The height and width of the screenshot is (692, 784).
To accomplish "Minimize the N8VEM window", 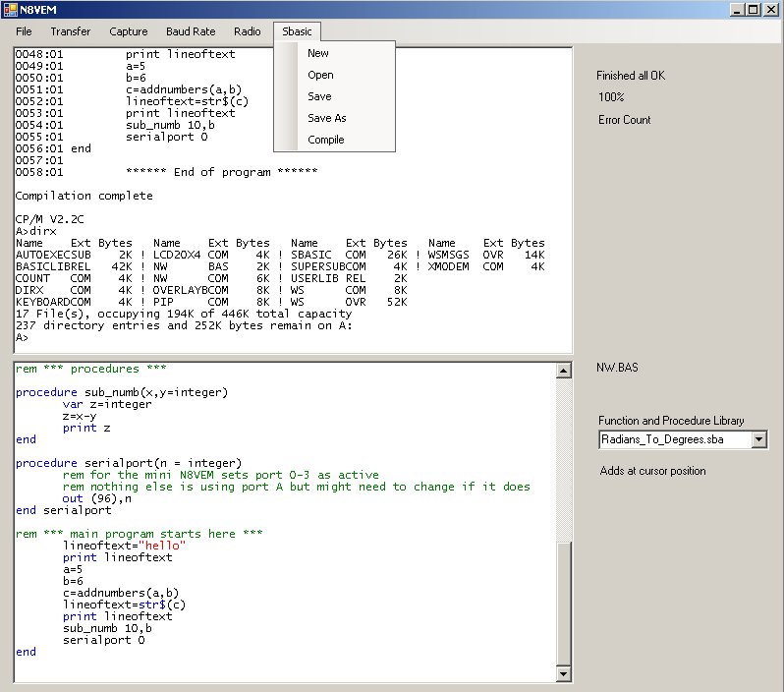I will [736, 10].
